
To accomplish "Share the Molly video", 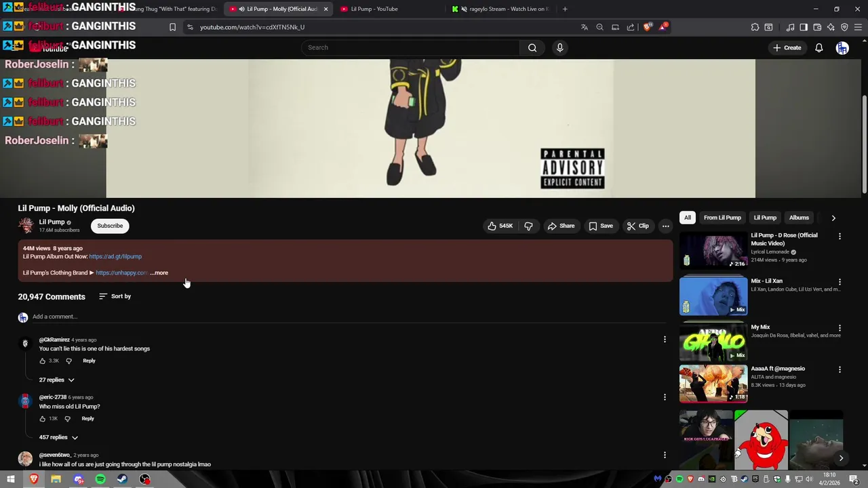I will tap(561, 226).
